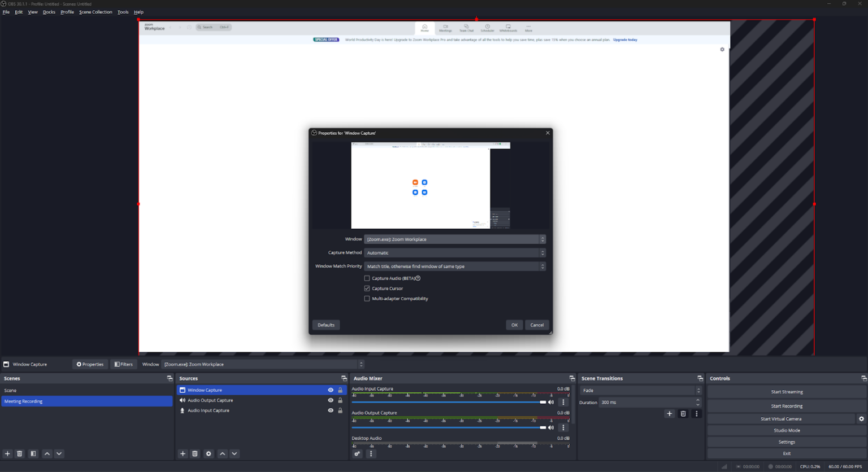The height and width of the screenshot is (472, 868).
Task: Click Start Recording in Controls panel
Action: 786,405
